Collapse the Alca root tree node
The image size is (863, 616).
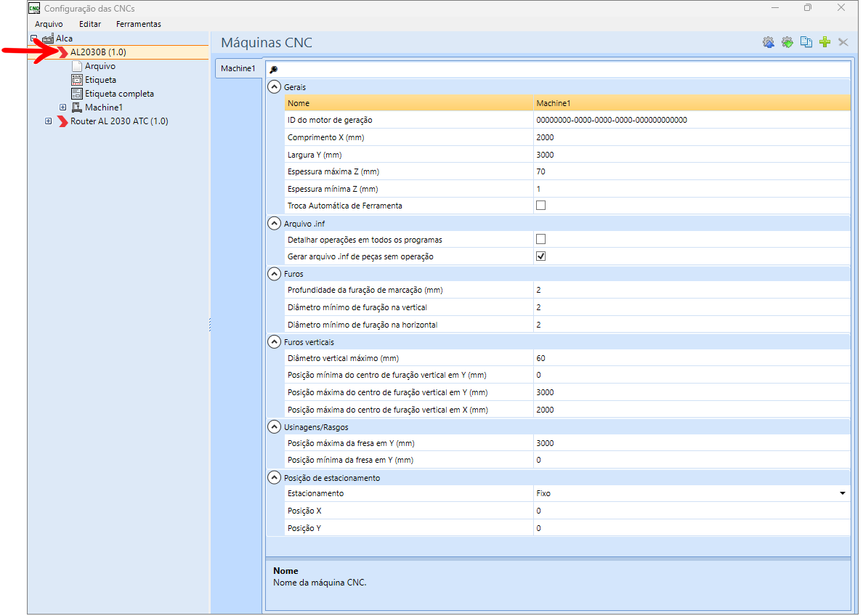[34, 38]
